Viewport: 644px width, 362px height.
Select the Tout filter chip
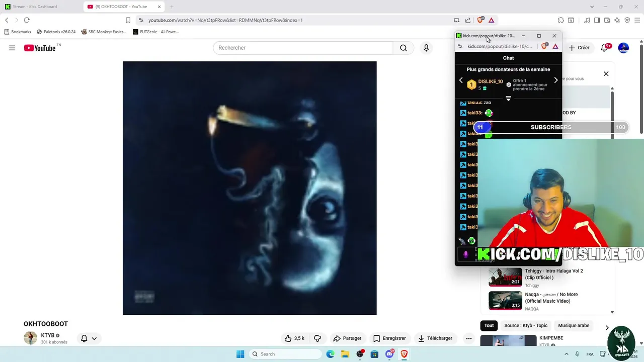point(489,325)
